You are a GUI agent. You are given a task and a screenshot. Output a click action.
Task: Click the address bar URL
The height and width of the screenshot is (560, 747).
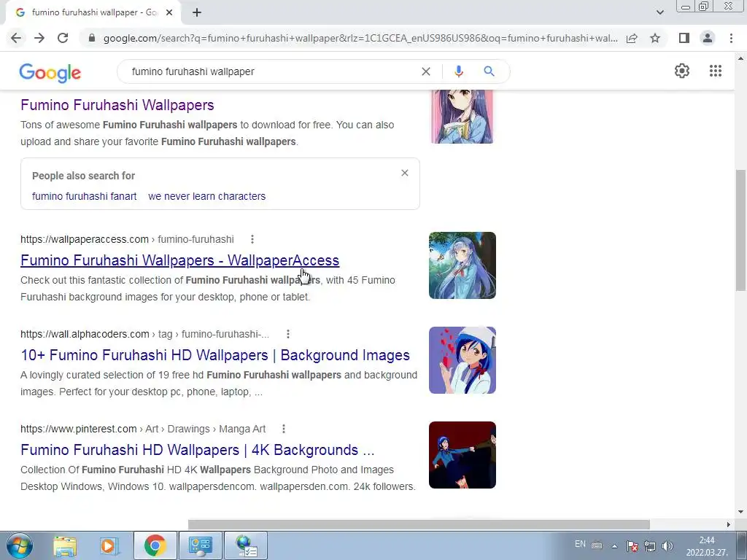(x=360, y=38)
